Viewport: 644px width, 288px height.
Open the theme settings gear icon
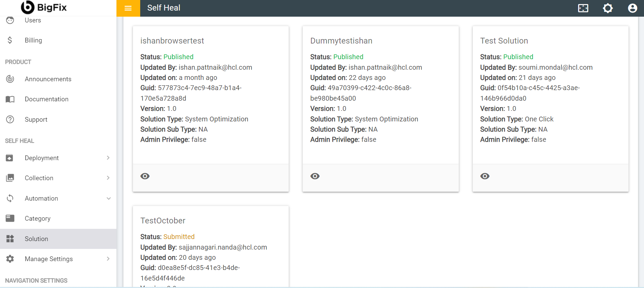[x=608, y=8]
